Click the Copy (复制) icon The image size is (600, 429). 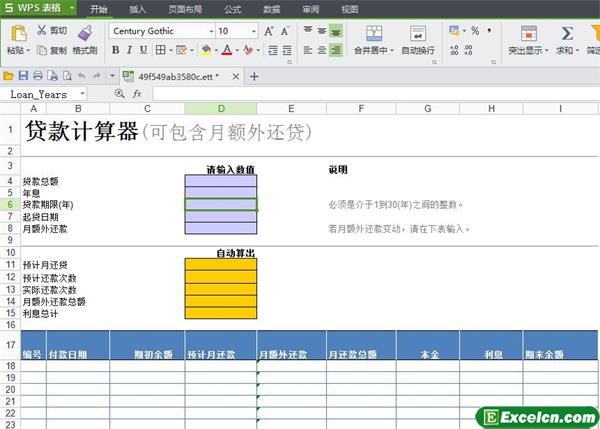tap(42, 50)
